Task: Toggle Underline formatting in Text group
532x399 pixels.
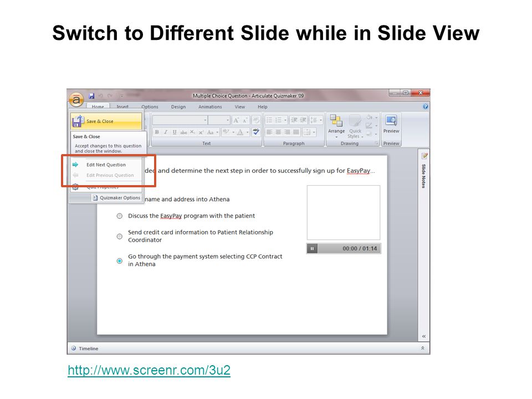Action: point(175,132)
